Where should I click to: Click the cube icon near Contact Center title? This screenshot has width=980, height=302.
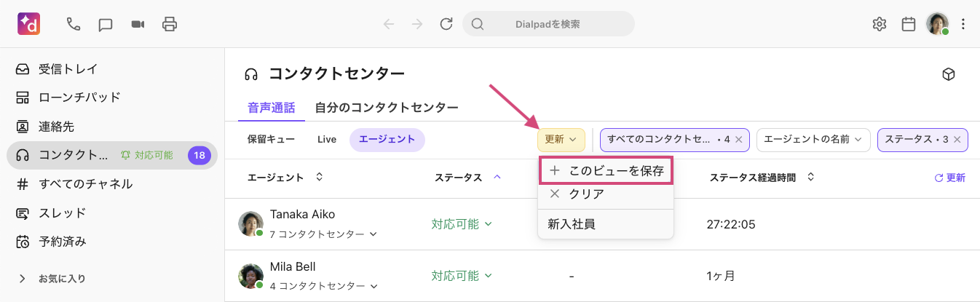pyautogui.click(x=948, y=74)
